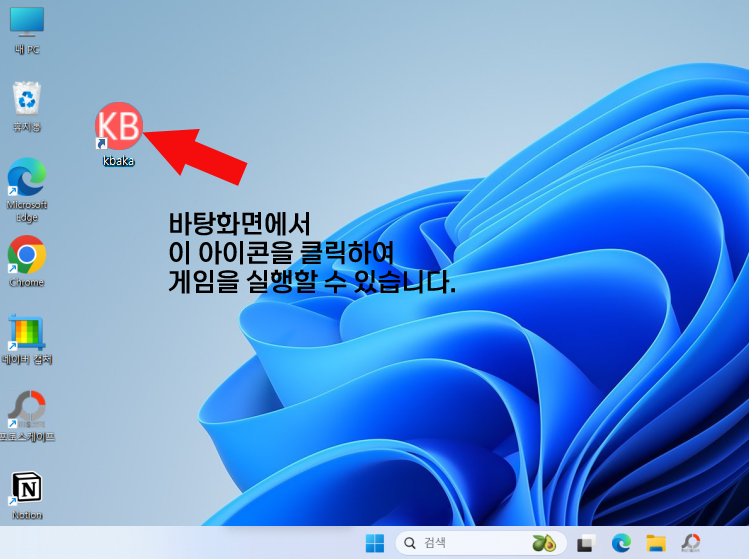Click the kbaka text label
Viewport: 749px width, 559px height.
(118, 161)
